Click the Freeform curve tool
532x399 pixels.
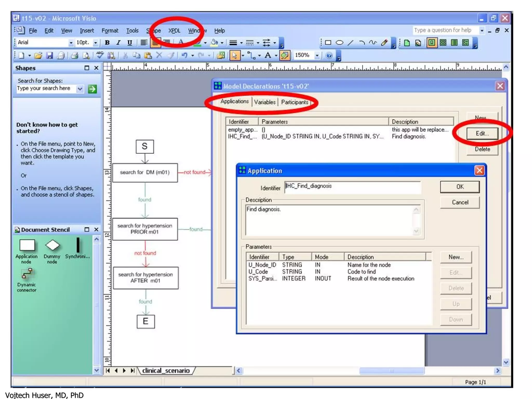coord(373,43)
